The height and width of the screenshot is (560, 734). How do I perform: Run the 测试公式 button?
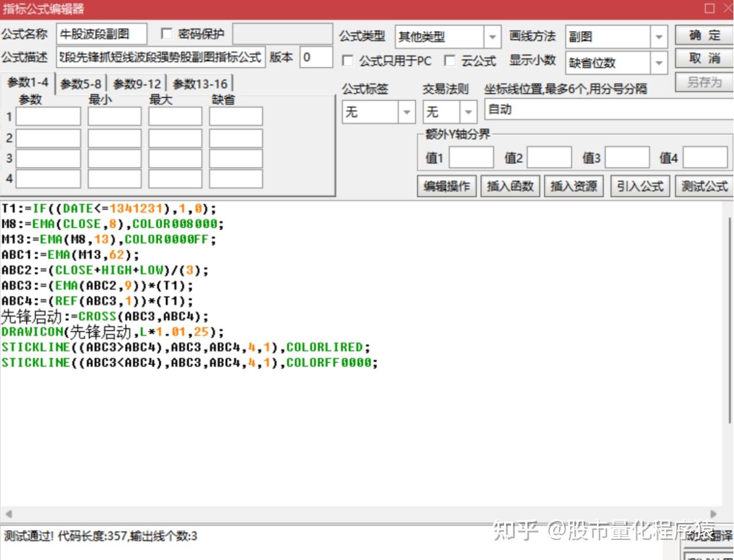tap(704, 186)
